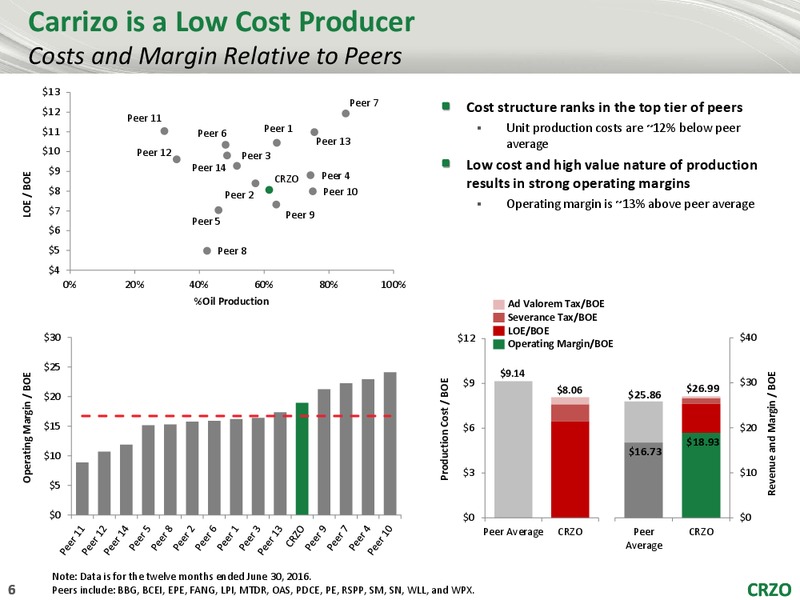Viewport: 800px width, 600px height.
Task: Click the slide number 6
Action: coord(12,589)
